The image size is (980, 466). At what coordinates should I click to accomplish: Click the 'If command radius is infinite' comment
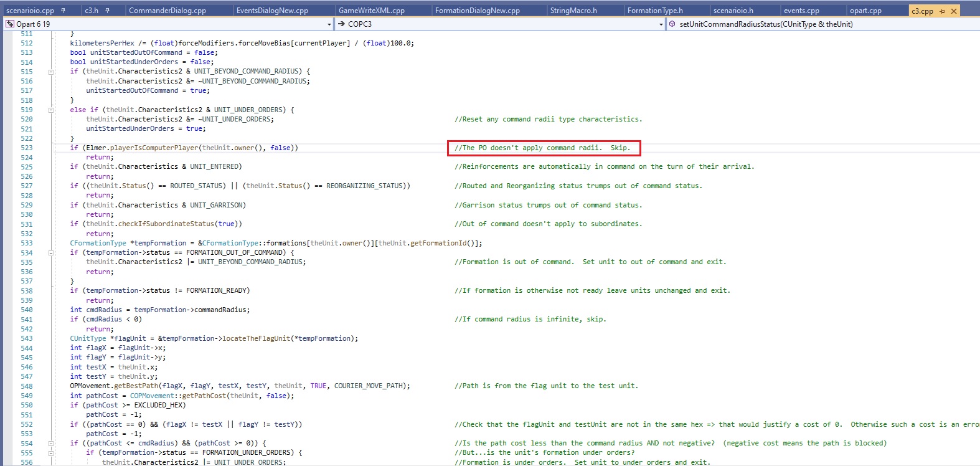point(530,320)
